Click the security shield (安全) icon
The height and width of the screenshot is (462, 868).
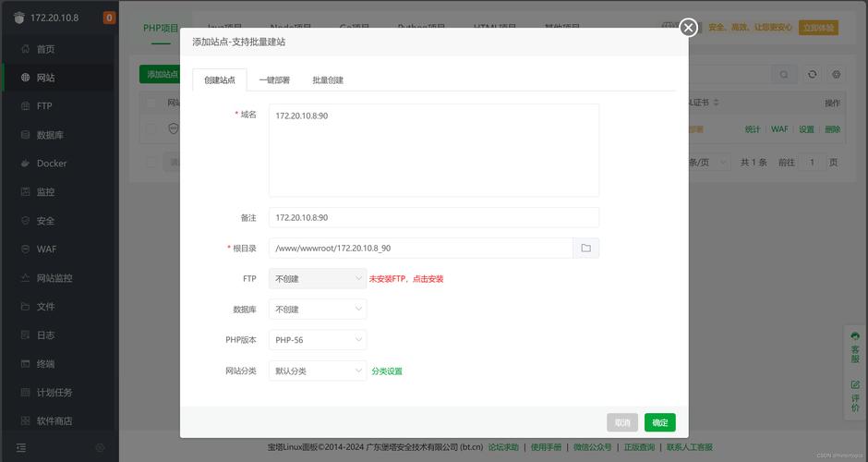point(25,221)
